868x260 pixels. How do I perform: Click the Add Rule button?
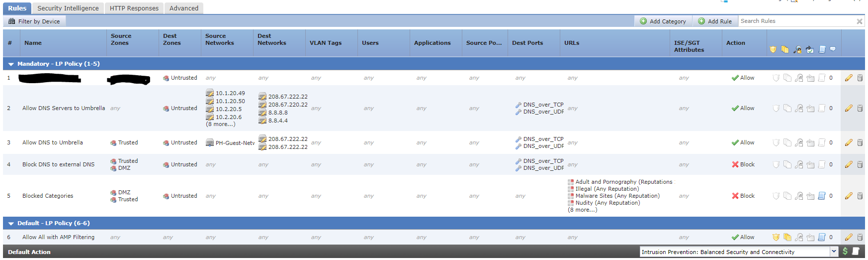pyautogui.click(x=715, y=21)
